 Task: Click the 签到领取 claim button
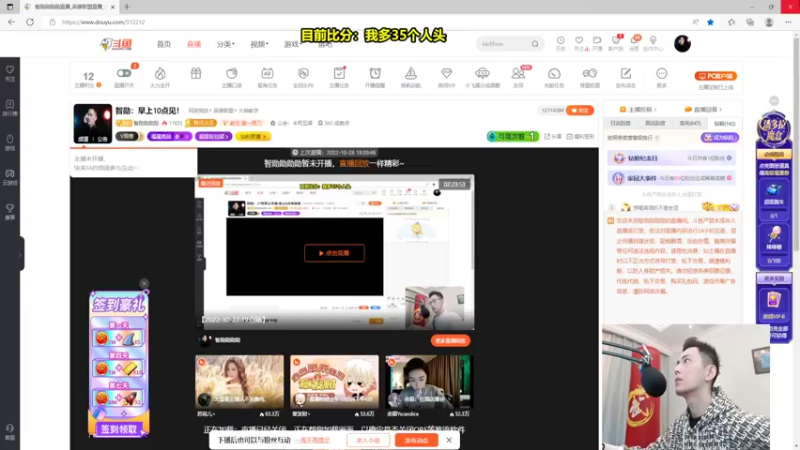click(x=119, y=429)
